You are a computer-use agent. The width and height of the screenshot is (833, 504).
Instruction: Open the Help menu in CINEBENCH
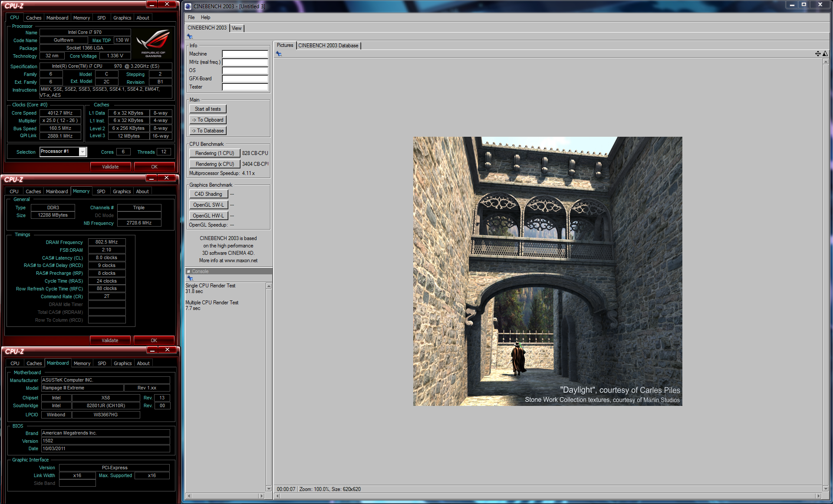coord(205,17)
